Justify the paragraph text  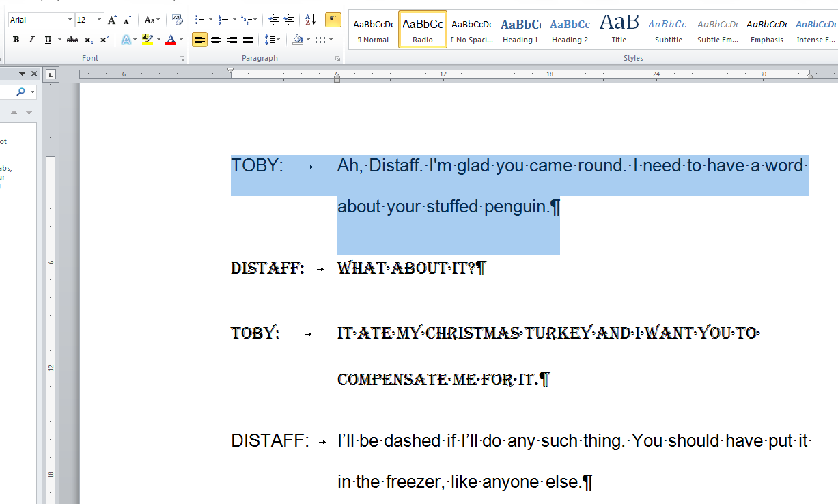coord(247,39)
